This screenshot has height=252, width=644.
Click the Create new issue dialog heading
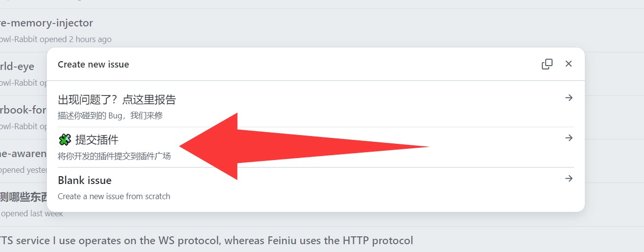(x=93, y=64)
